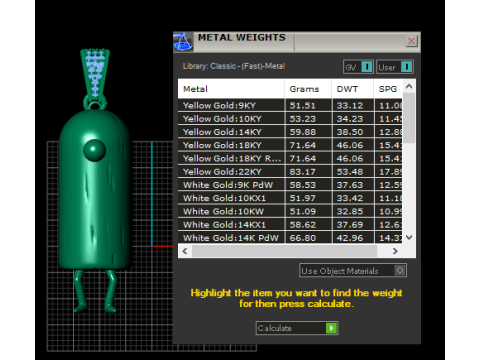The width and height of the screenshot is (480, 360).
Task: Click the horizontal scrollbar thumb
Action: point(284,251)
